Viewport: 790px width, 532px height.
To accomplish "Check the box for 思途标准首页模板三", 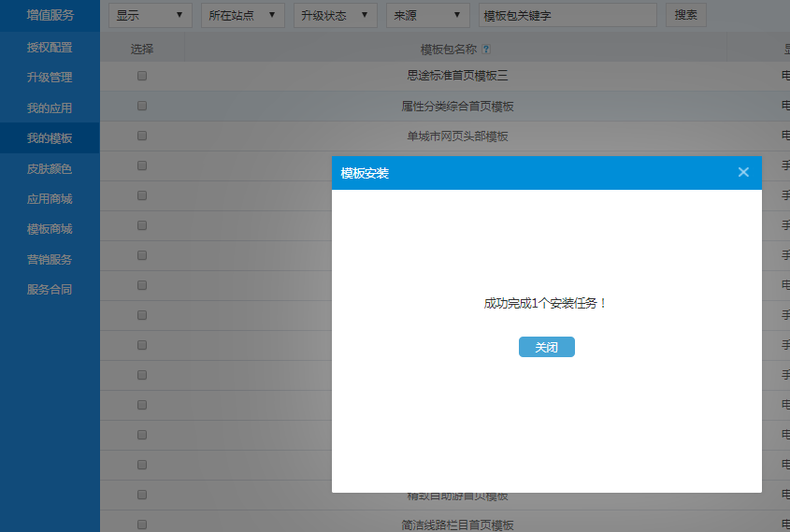I will 142,76.
